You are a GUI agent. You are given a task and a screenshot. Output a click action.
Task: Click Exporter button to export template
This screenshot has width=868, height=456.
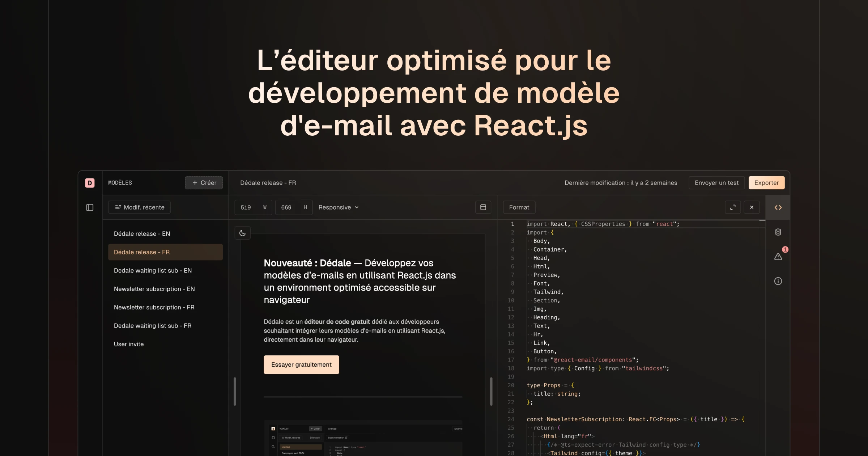(766, 183)
